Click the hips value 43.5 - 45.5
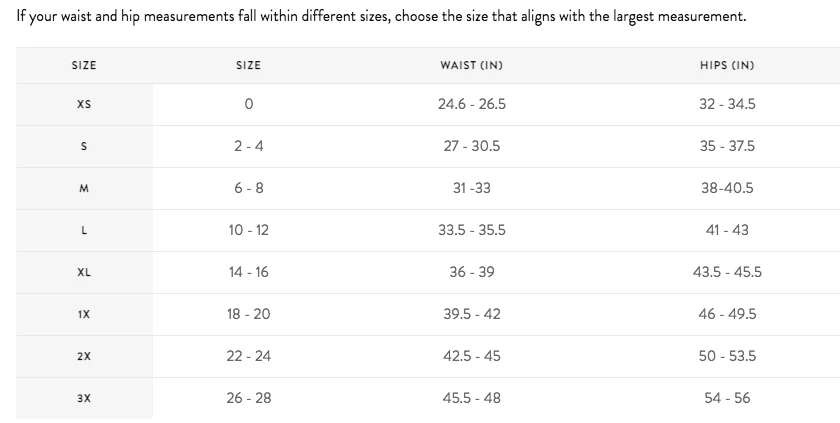 [727, 272]
